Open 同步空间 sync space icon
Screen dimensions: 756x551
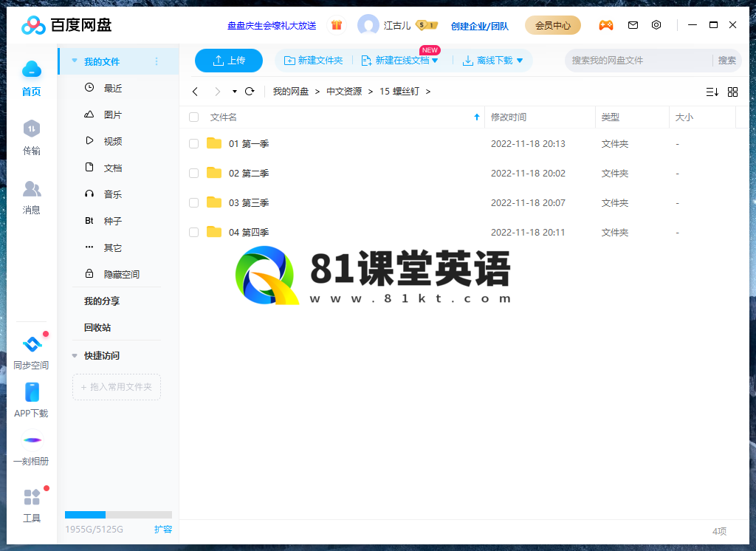32,345
